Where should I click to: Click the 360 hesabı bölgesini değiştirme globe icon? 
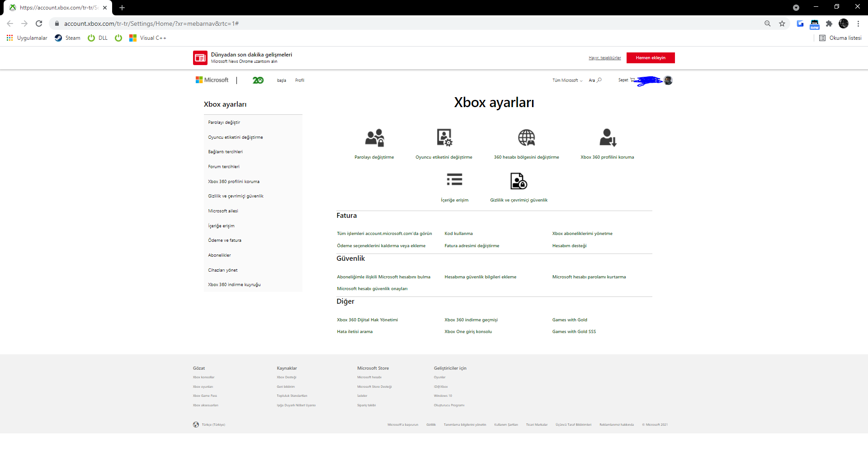[527, 137]
